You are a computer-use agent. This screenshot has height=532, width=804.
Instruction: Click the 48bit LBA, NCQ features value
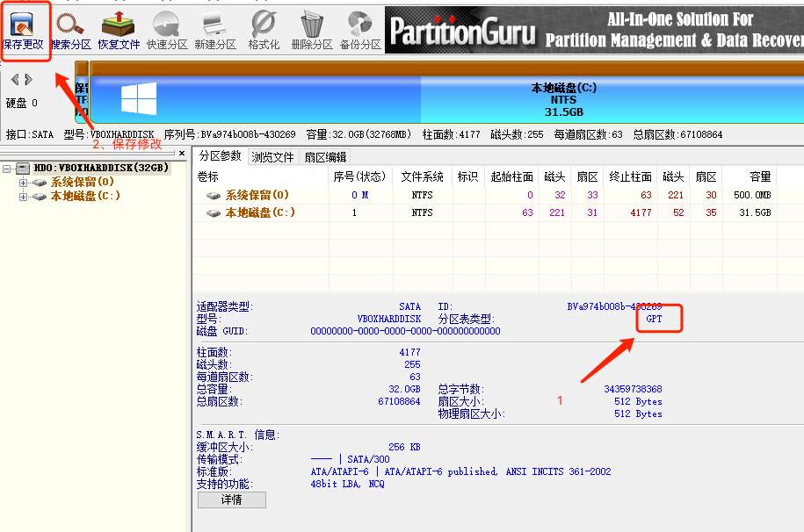tap(347, 484)
